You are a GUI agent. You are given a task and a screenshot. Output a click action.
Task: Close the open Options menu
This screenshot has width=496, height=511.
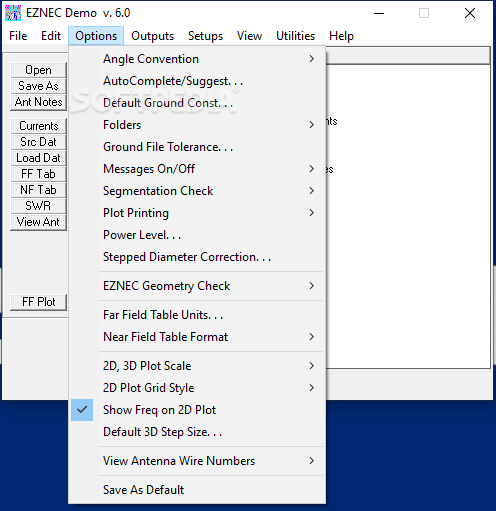96,36
